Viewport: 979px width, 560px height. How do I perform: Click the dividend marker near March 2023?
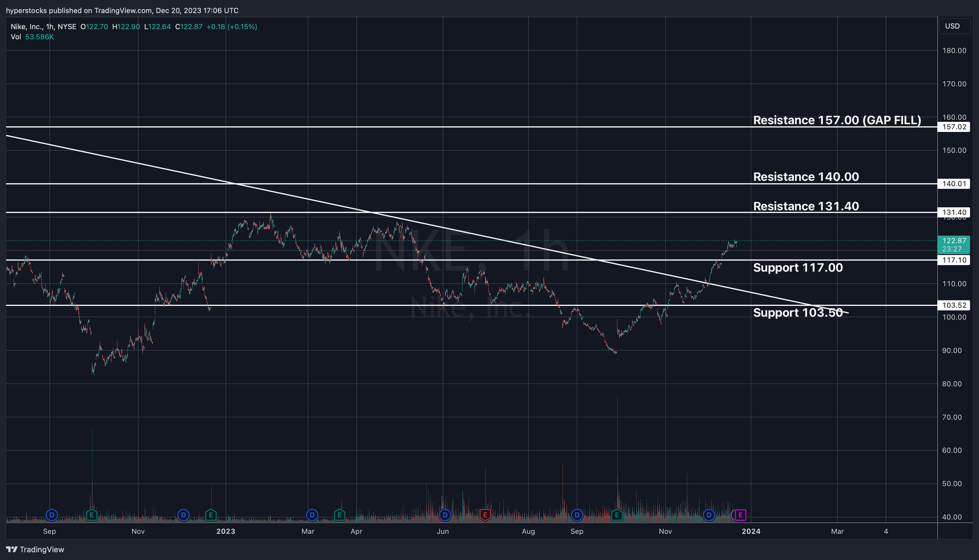(312, 515)
